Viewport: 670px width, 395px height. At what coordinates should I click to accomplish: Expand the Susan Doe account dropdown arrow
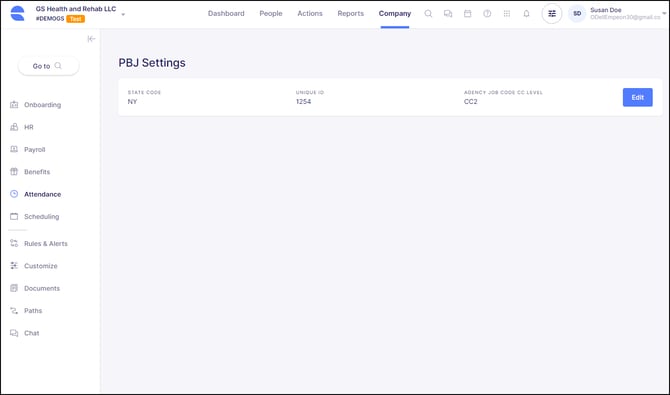click(664, 14)
